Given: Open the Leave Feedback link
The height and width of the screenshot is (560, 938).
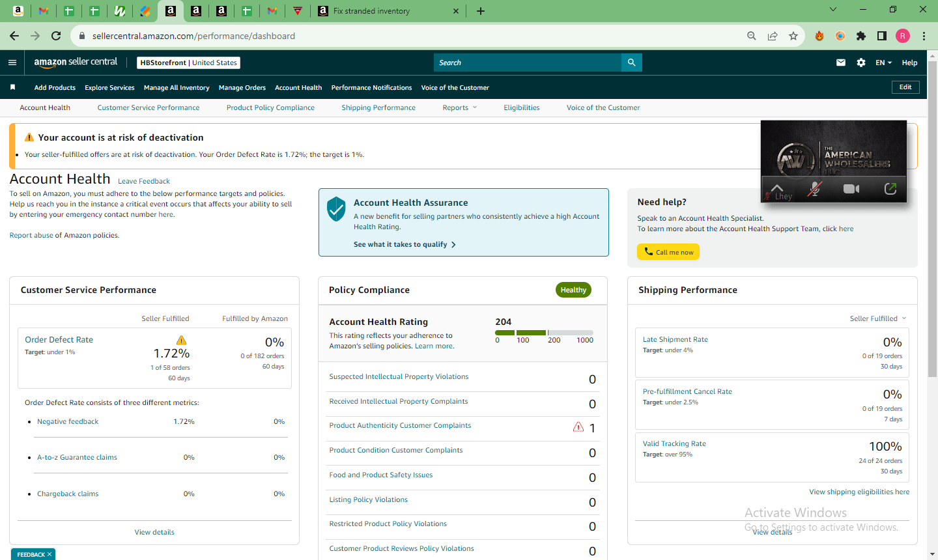Looking at the screenshot, I should pos(144,181).
